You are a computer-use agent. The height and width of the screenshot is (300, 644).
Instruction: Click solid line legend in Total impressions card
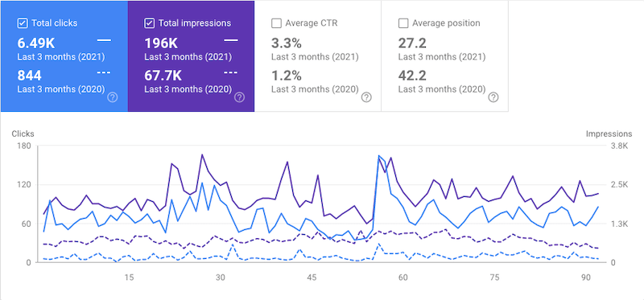click(231, 40)
